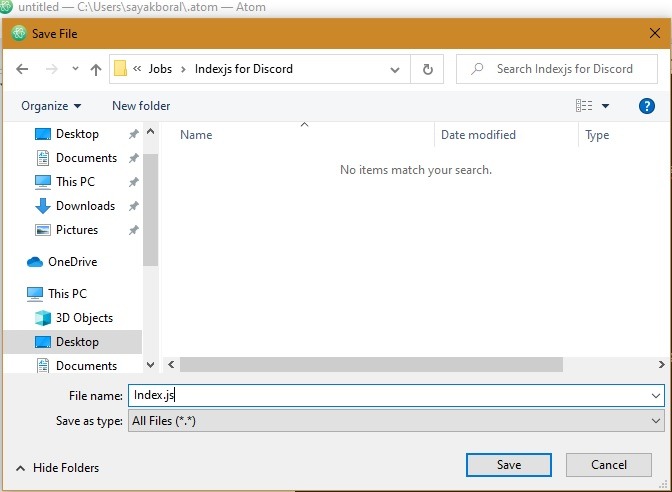Viewport: 672px width, 492px height.
Task: Select Documents under This PC
Action: click(x=86, y=366)
